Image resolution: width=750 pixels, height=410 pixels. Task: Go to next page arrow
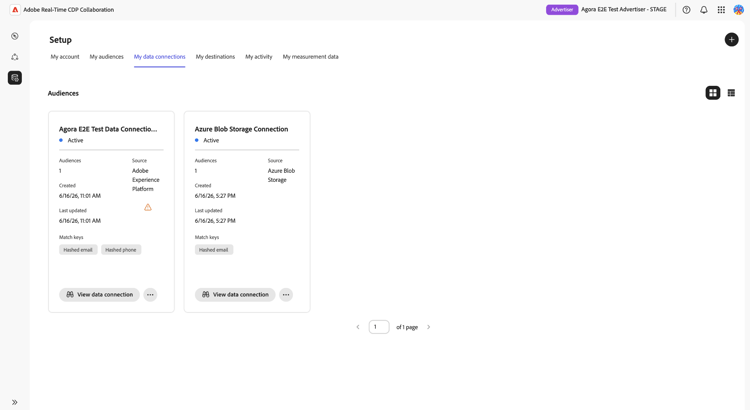[x=429, y=327]
